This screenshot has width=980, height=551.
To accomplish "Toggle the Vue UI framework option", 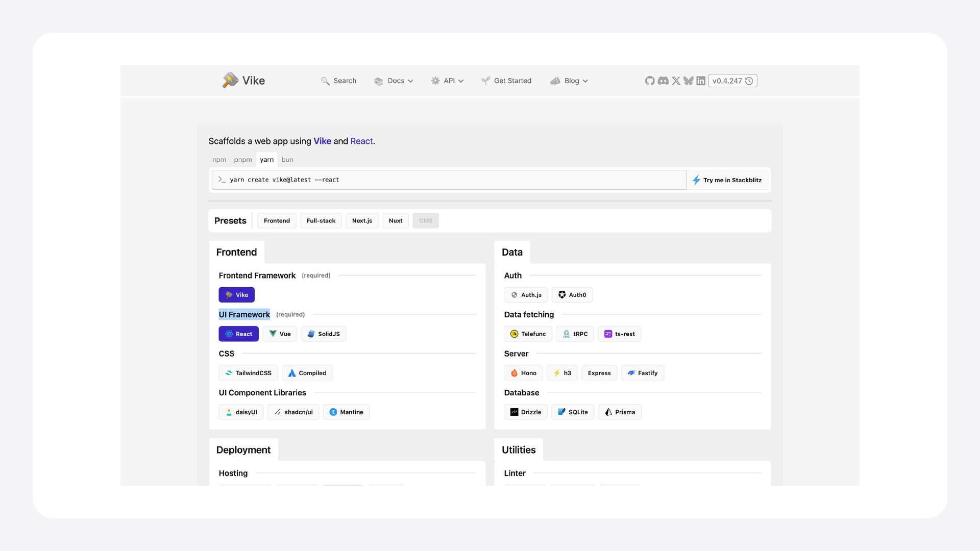I will click(280, 334).
